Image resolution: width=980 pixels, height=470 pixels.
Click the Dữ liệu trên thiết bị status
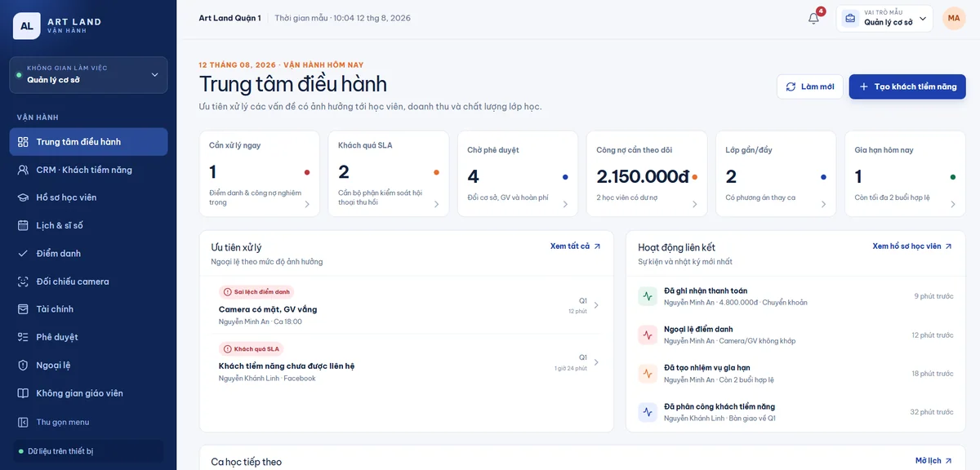(88, 451)
